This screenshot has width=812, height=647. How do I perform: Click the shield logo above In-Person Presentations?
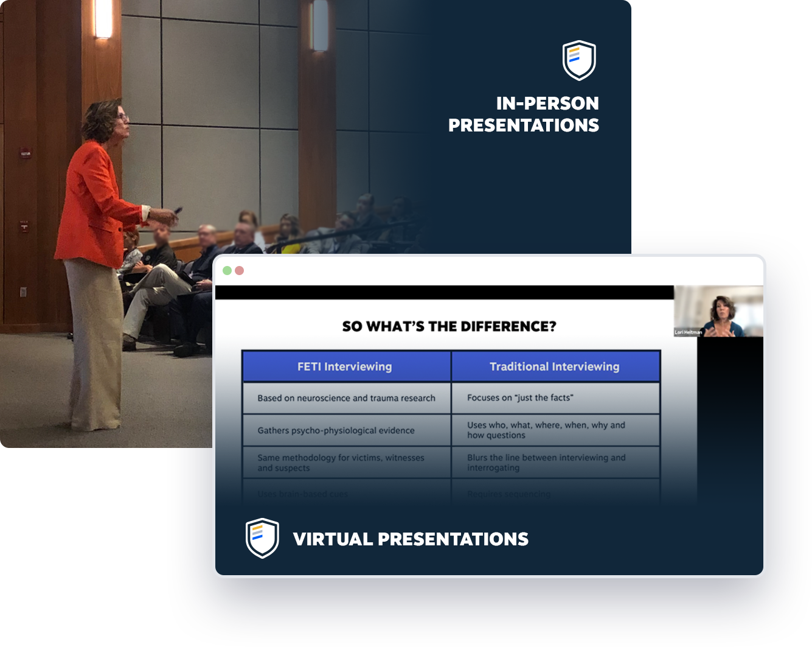(x=578, y=60)
